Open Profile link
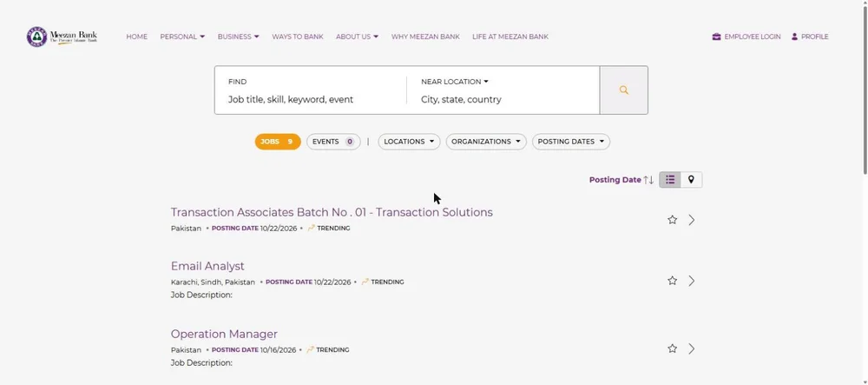Viewport: 868px width, 385px height. point(810,37)
